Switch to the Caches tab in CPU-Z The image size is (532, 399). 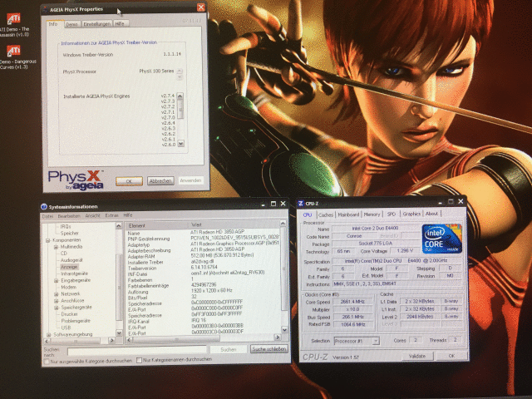coord(326,214)
